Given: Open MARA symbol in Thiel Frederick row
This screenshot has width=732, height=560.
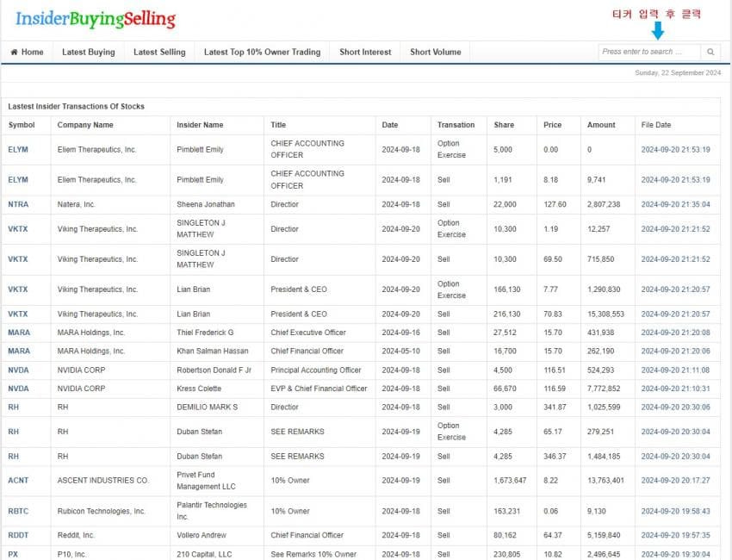Looking at the screenshot, I should [19, 333].
